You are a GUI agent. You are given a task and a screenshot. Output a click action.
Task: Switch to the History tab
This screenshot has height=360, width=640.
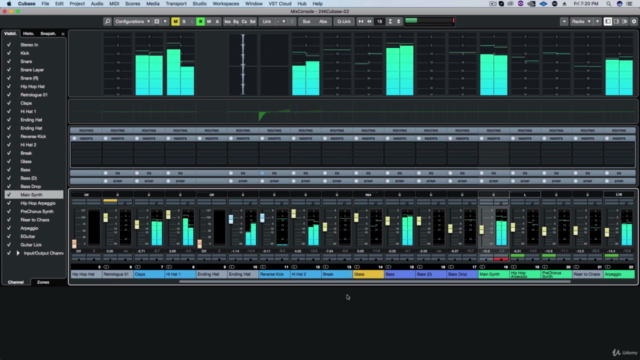28,33
